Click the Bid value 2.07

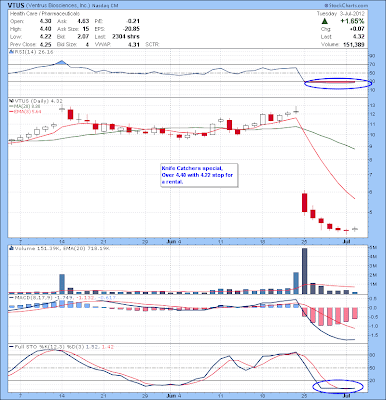[x=83, y=37]
